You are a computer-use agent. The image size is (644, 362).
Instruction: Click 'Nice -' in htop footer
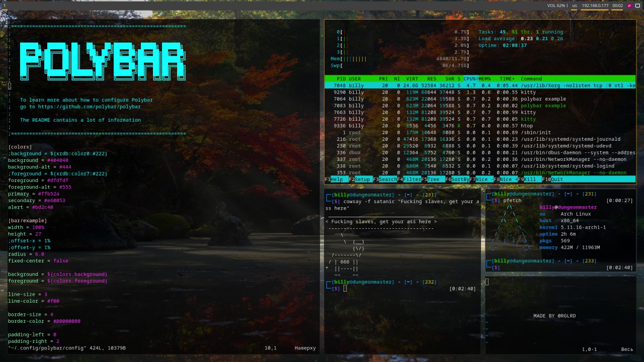point(481,179)
